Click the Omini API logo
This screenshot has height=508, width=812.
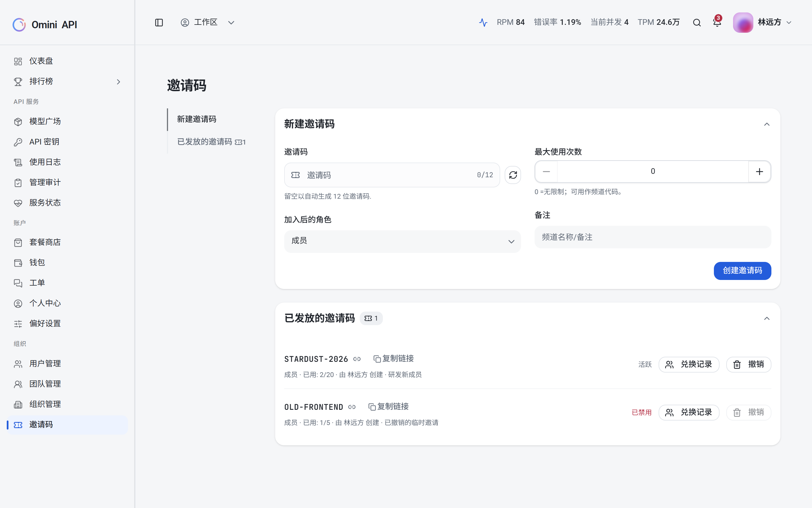45,25
